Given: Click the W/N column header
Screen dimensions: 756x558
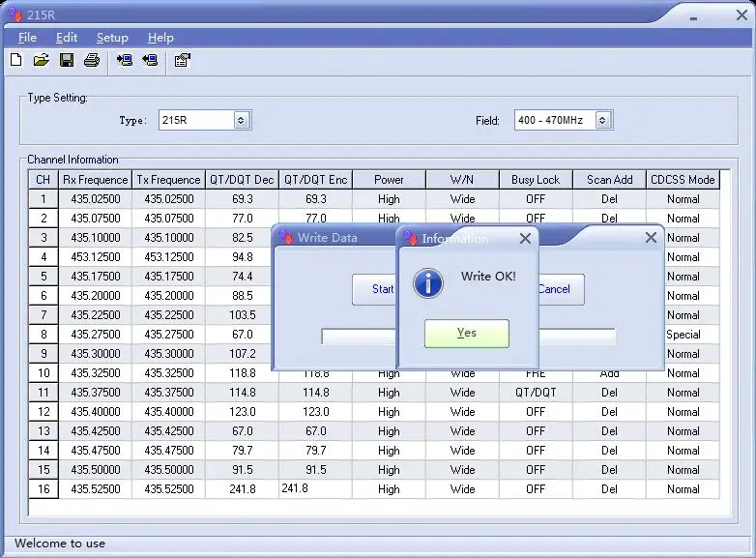Looking at the screenshot, I should pos(462,180).
